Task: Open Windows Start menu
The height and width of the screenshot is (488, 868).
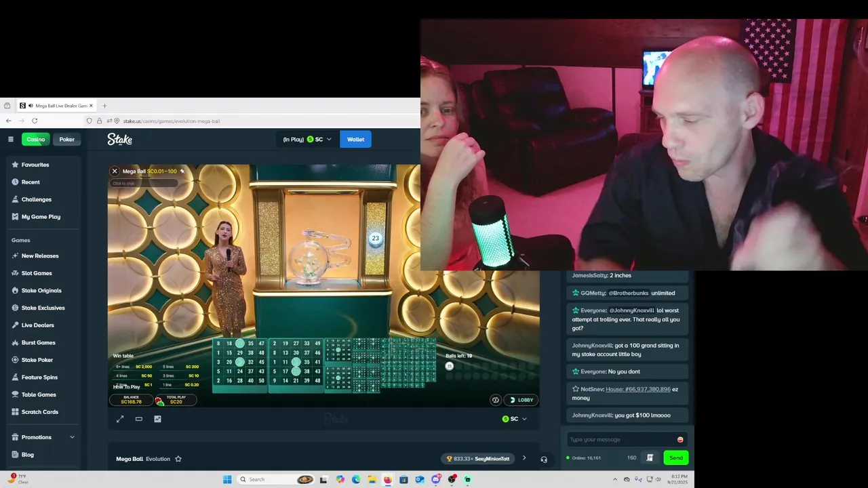Action: pyautogui.click(x=227, y=479)
